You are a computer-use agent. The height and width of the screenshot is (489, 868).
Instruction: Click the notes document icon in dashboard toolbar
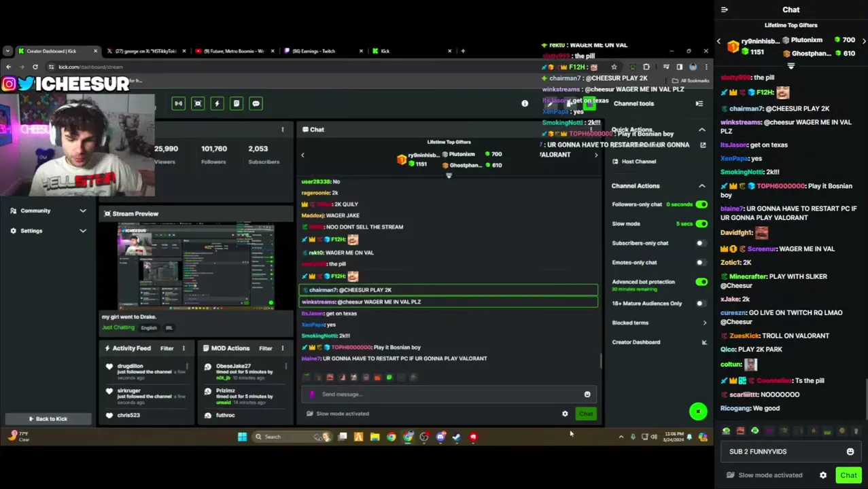tap(237, 103)
